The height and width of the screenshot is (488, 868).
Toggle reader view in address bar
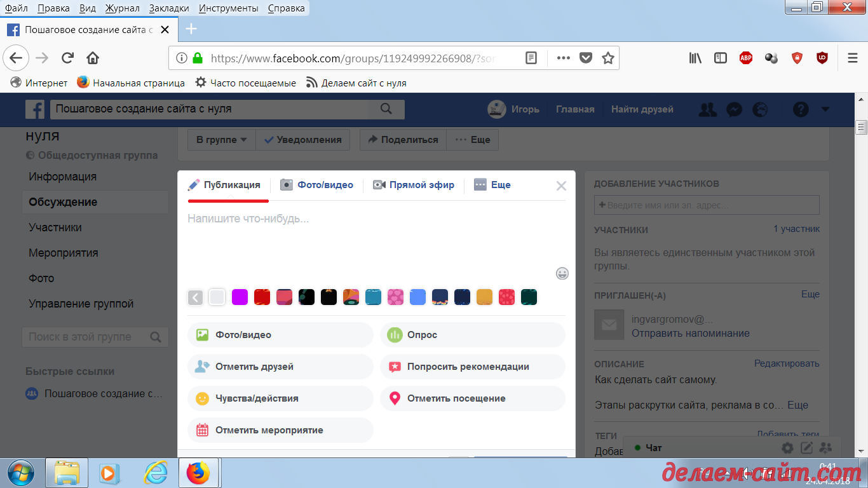pos(531,58)
